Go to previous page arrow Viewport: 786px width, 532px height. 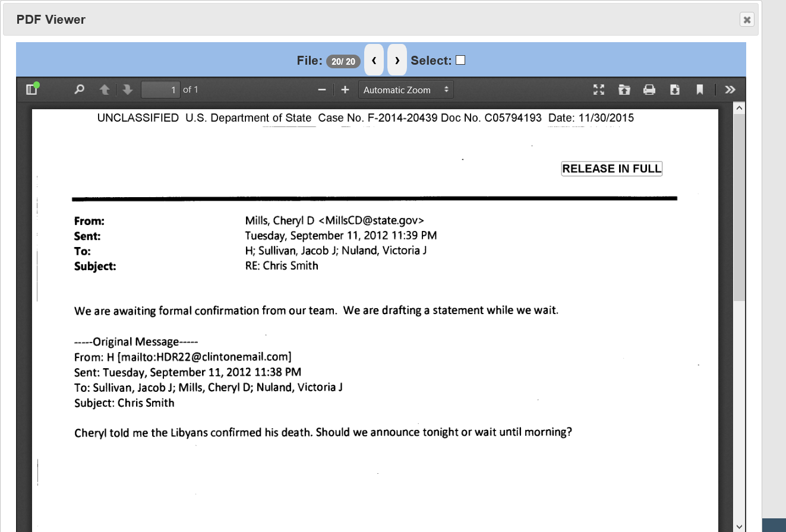[x=105, y=90]
